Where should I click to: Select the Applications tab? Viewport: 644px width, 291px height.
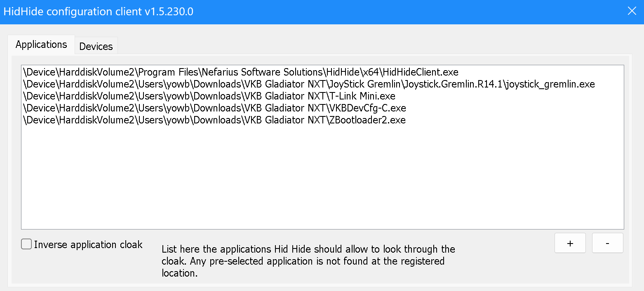coord(41,45)
